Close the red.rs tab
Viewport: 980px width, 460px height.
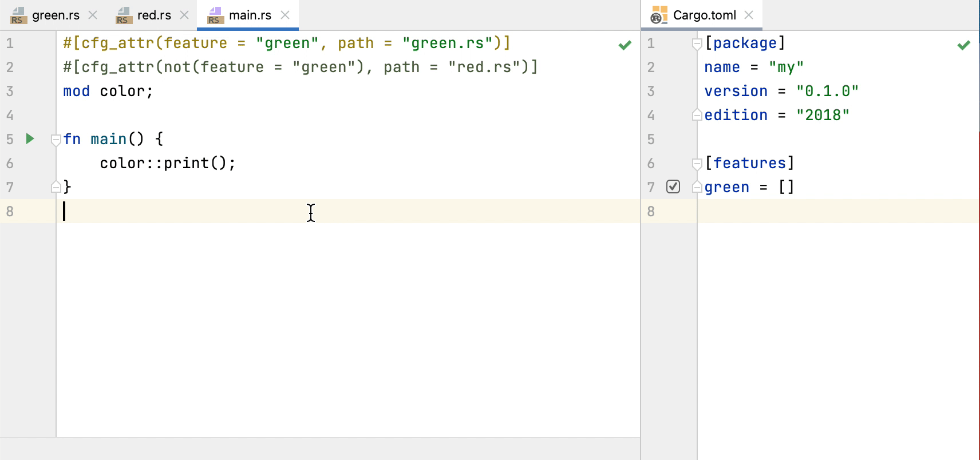(184, 15)
